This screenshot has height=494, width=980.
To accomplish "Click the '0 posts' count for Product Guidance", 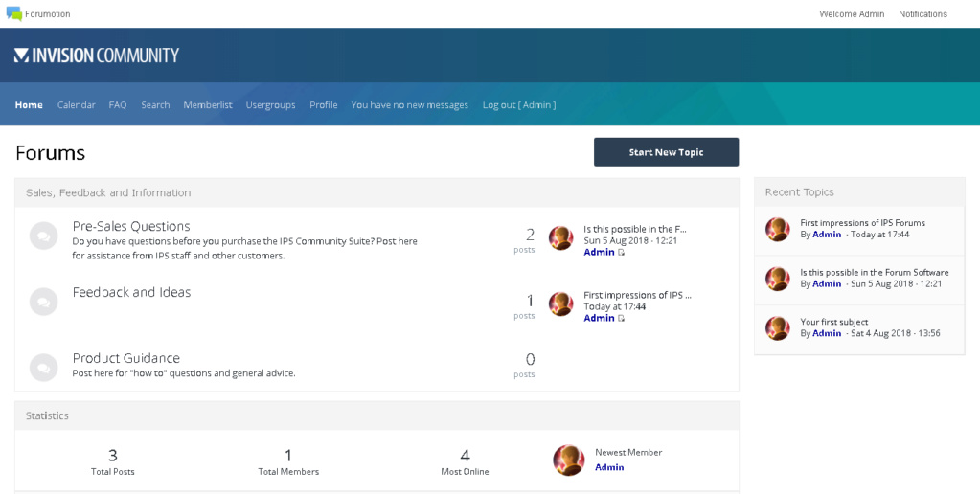I will click(x=524, y=366).
